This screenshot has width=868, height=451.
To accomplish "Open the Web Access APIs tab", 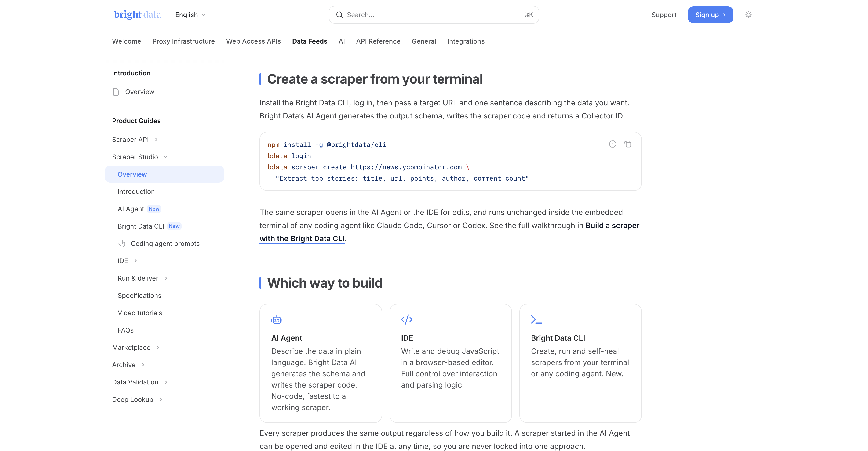I will (253, 41).
